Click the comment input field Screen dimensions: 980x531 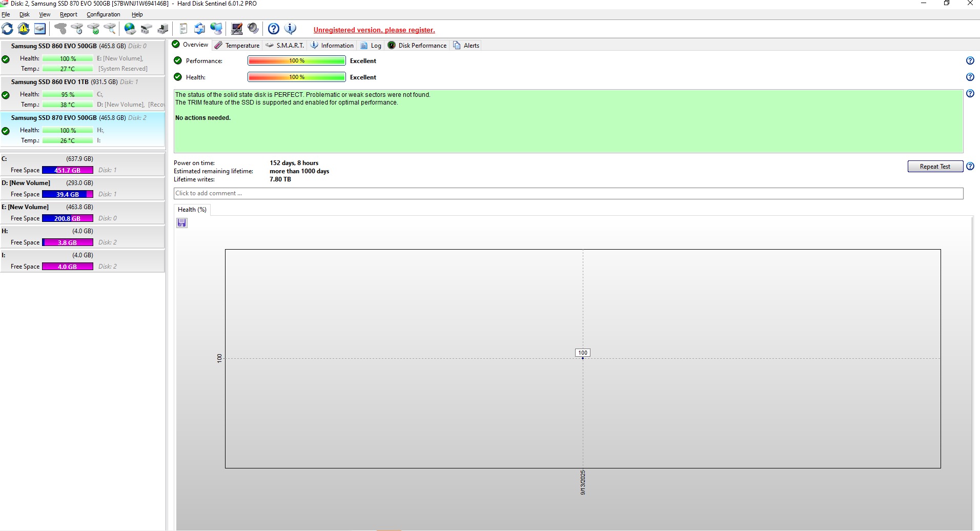568,193
